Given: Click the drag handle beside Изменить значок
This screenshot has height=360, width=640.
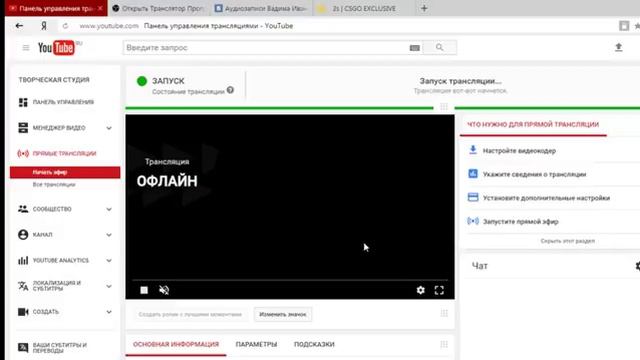Looking at the screenshot, I should (x=444, y=313).
